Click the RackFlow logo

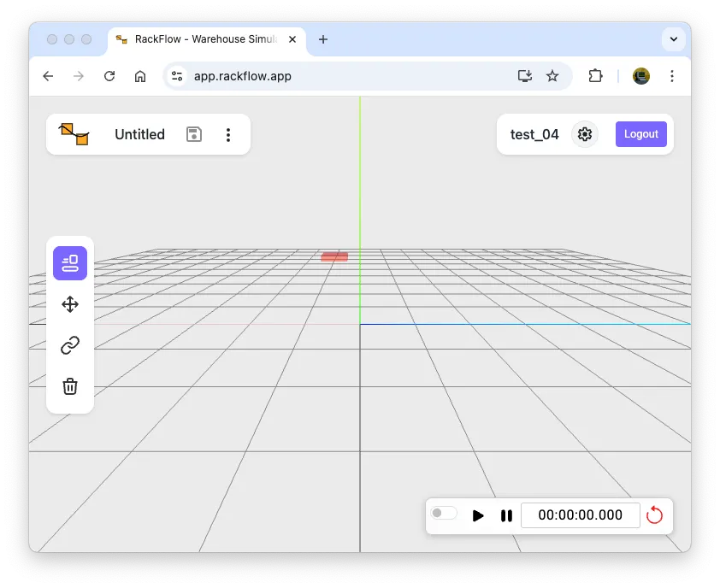pyautogui.click(x=74, y=134)
